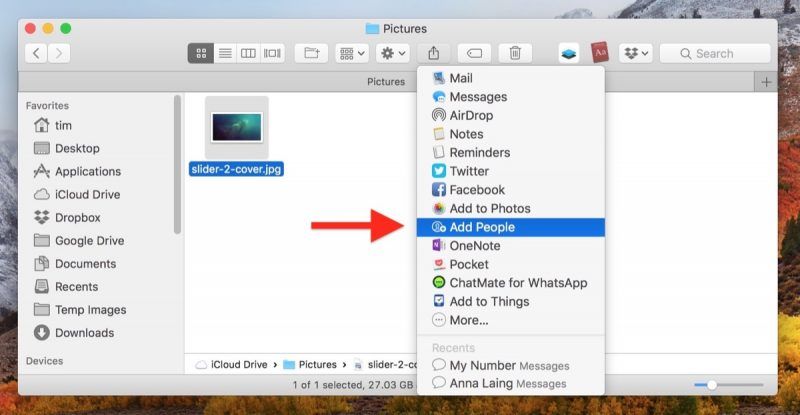
Task: Click the Edit Tags toolbar icon
Action: pyautogui.click(x=474, y=53)
